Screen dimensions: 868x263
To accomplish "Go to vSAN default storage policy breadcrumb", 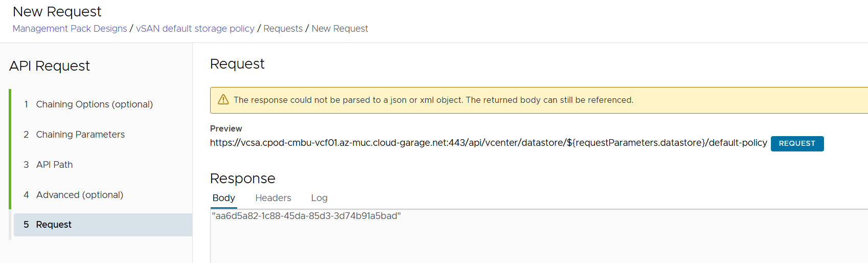I will (x=195, y=29).
